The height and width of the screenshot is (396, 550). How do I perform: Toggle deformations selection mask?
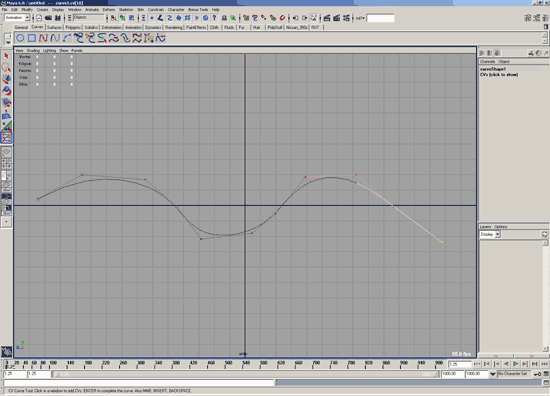(x=188, y=18)
